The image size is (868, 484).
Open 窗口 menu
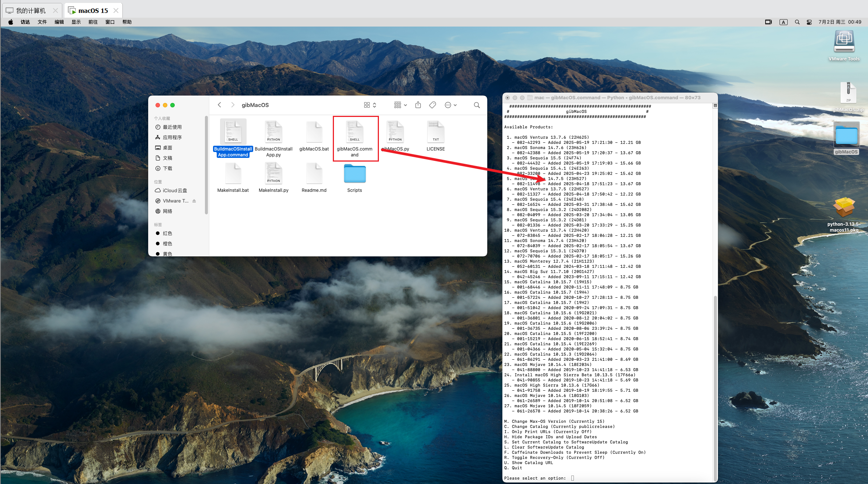(x=110, y=22)
